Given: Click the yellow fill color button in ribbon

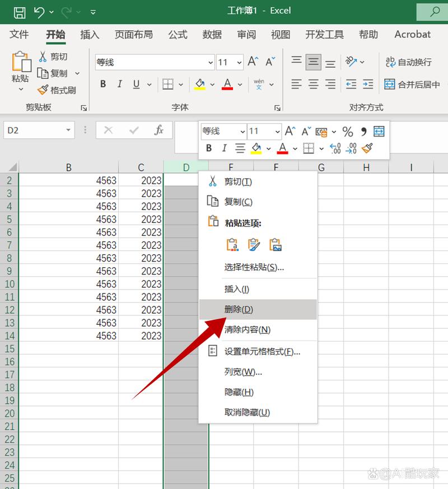Looking at the screenshot, I should [200, 85].
